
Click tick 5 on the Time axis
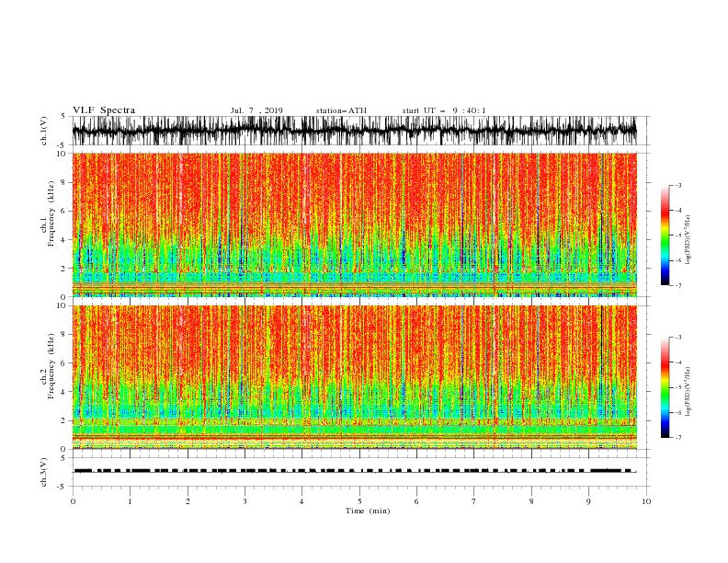tap(359, 501)
